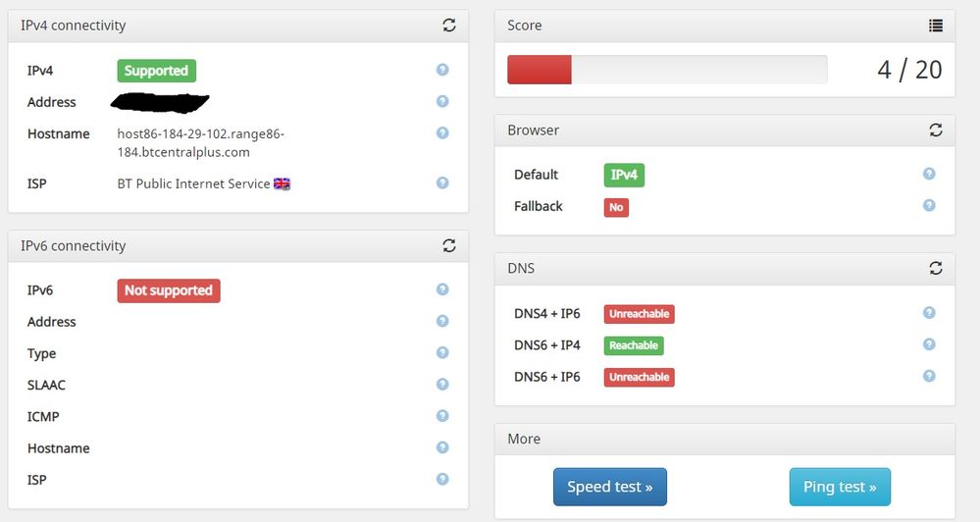Click the Browser Default IPv4 badge

coord(623,175)
